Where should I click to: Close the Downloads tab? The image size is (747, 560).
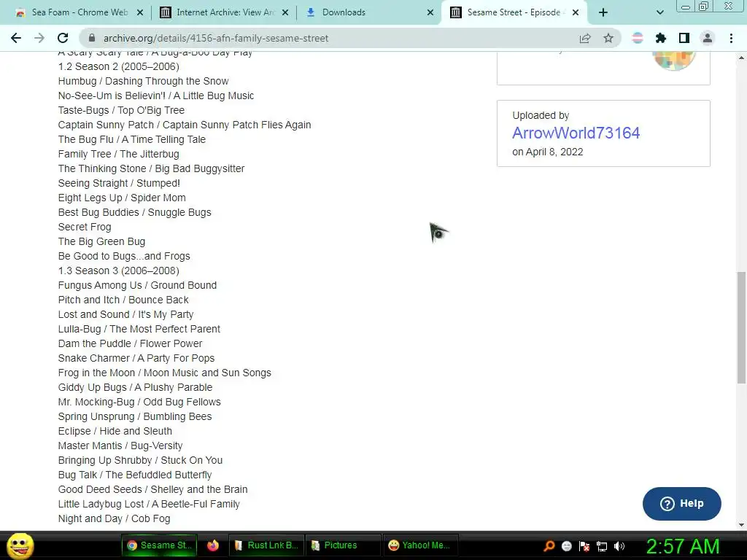click(x=430, y=12)
